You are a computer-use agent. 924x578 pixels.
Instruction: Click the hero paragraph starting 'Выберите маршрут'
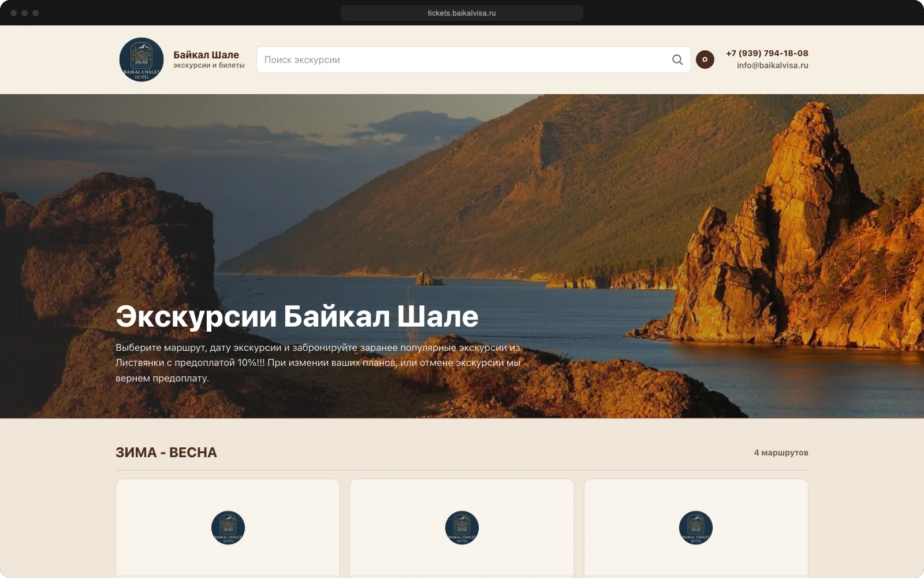(x=318, y=363)
